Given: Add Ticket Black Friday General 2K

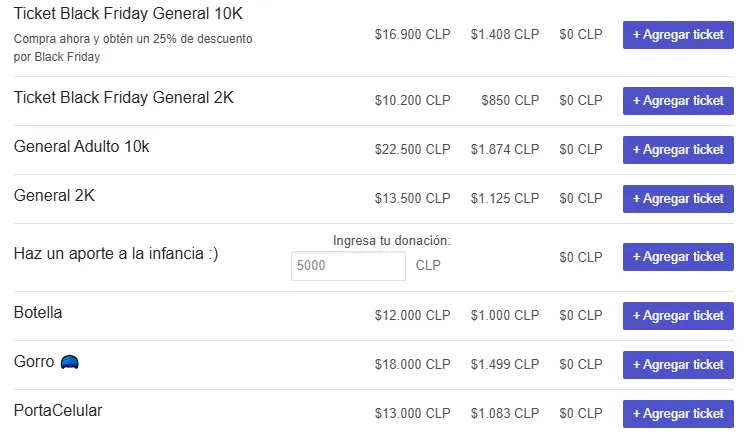Looking at the screenshot, I should (678, 101).
